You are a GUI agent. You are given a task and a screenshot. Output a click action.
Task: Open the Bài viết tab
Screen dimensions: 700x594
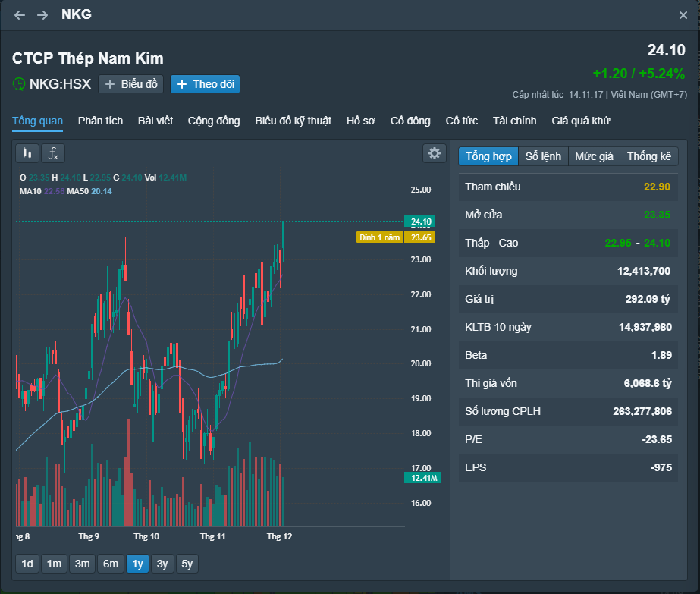pos(155,121)
